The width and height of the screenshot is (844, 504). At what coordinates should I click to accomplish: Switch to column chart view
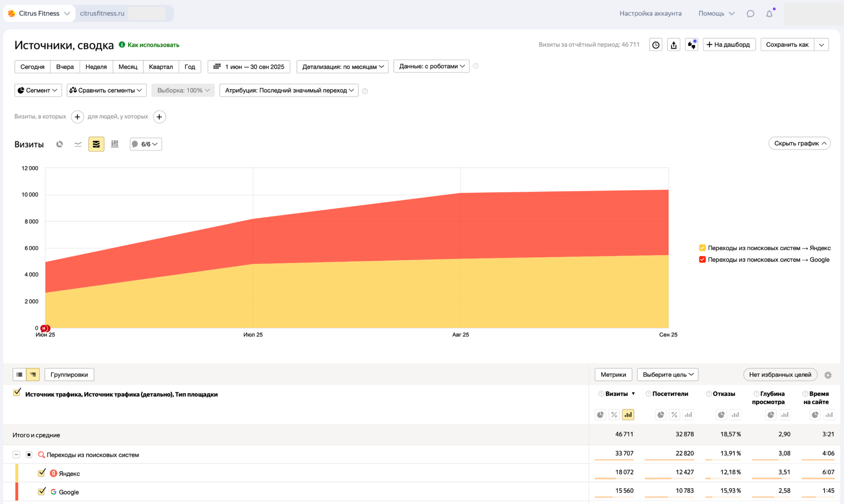(115, 144)
